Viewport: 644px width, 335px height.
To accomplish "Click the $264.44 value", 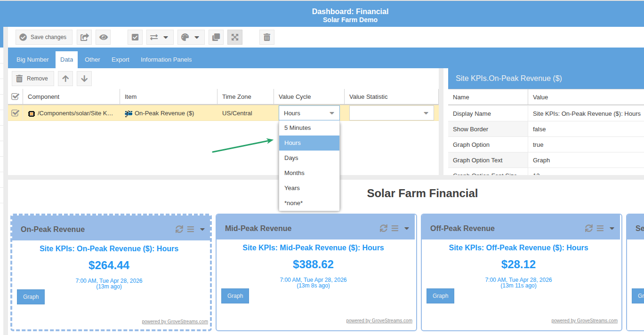I will [109, 265].
